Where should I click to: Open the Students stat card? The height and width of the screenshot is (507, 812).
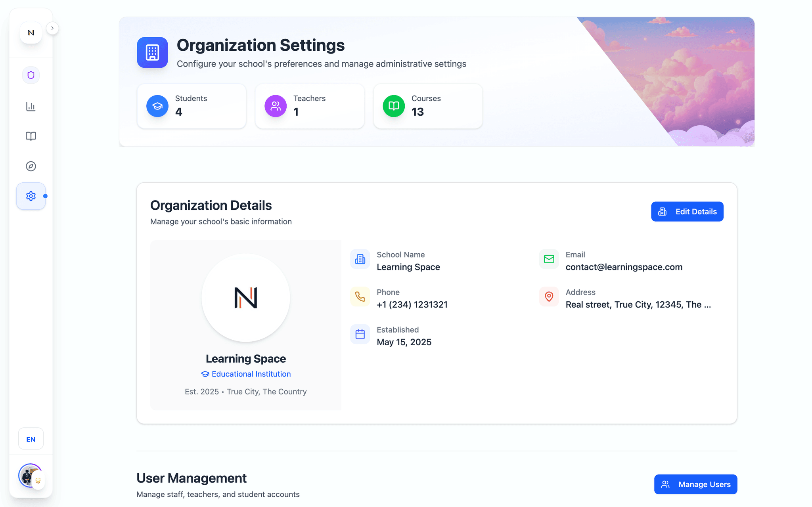(x=192, y=106)
